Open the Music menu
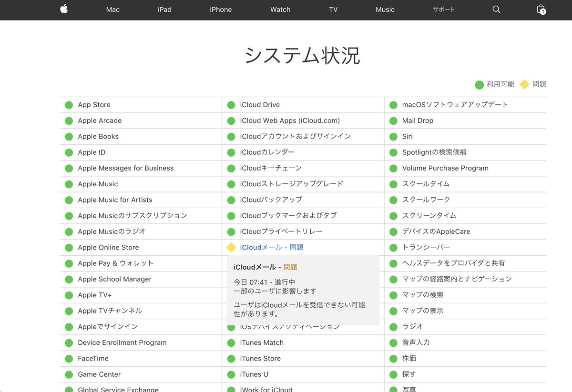572x392 pixels. [x=385, y=10]
